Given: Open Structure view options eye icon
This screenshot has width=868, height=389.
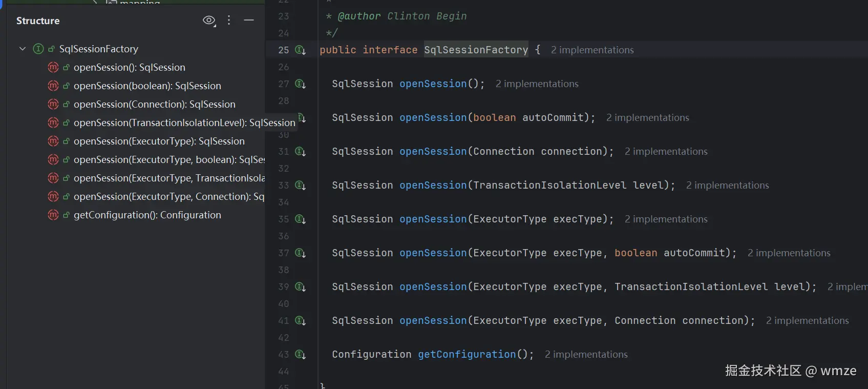Looking at the screenshot, I should click(209, 21).
